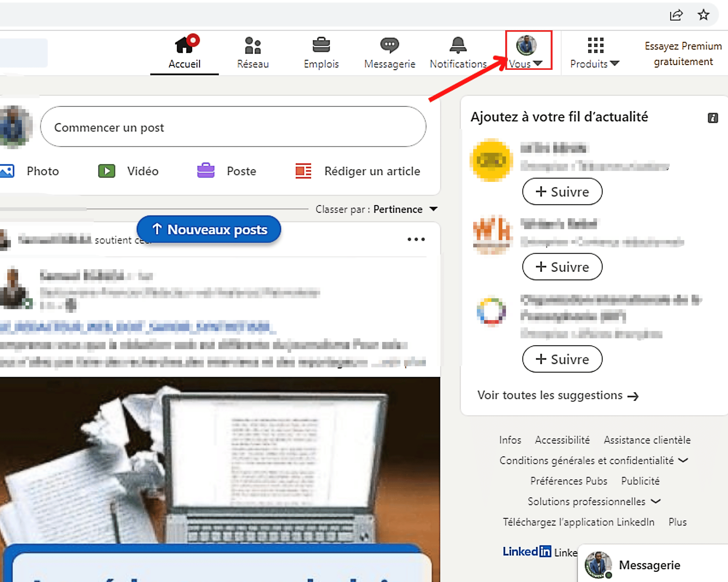Click the browser share page icon

point(676,15)
